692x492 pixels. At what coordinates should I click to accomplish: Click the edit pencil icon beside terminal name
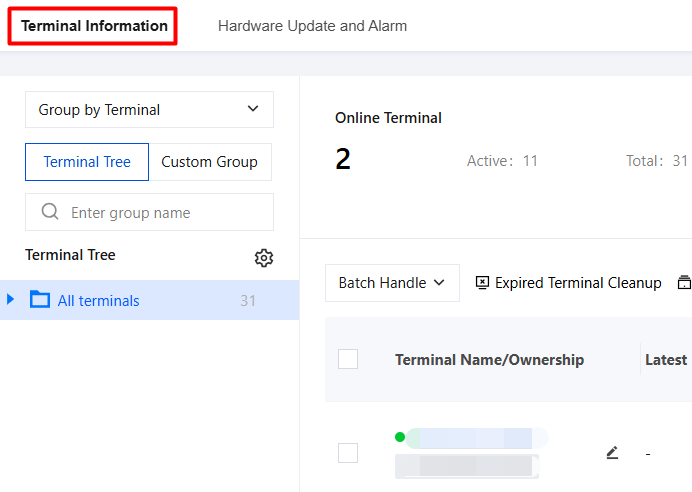click(x=612, y=453)
